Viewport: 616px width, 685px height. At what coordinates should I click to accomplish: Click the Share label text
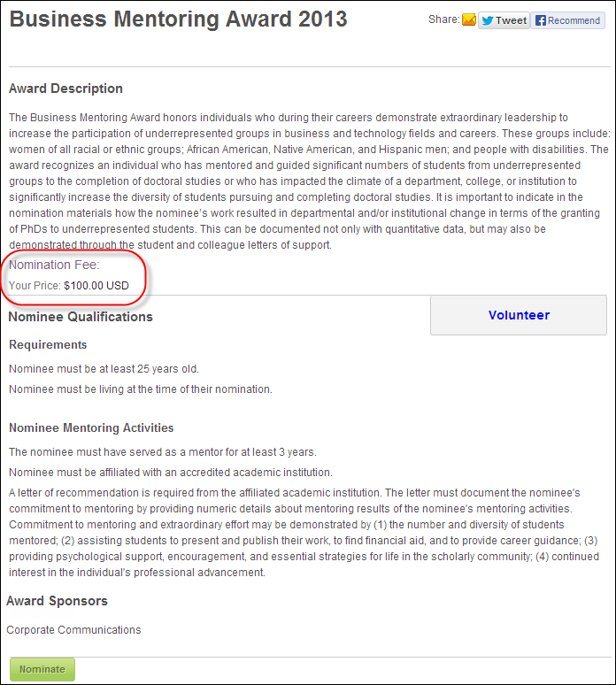pyautogui.click(x=444, y=19)
